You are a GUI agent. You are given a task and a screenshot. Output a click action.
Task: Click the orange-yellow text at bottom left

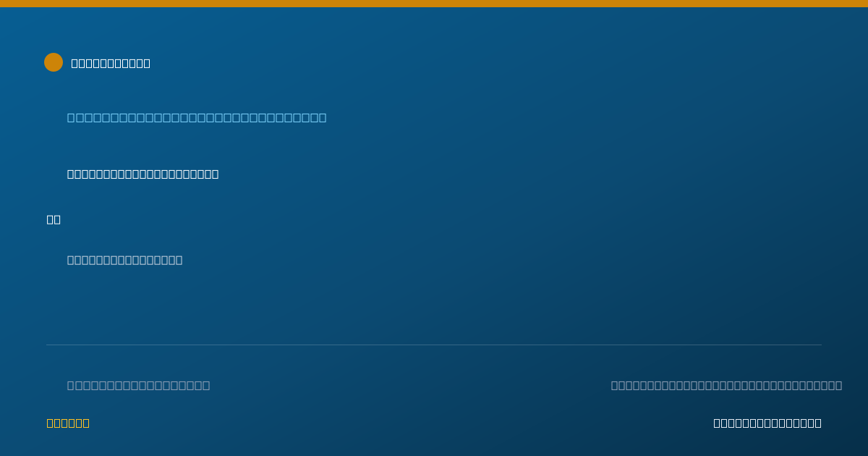[x=68, y=423]
